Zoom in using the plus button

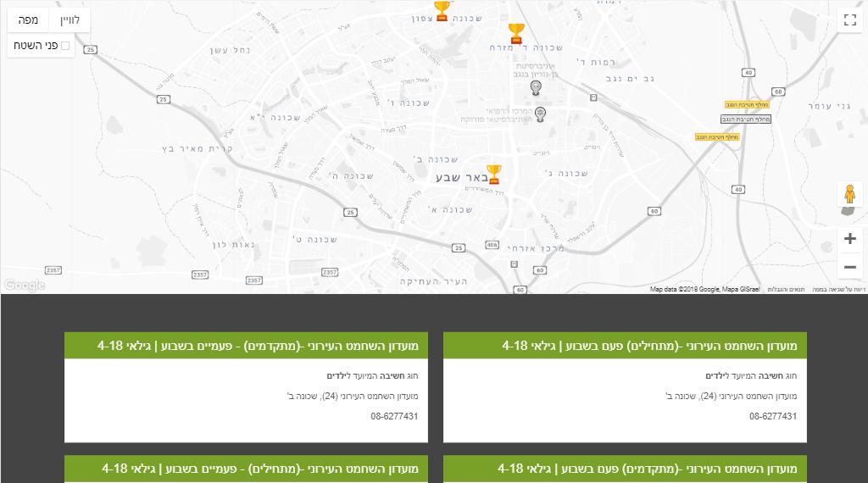click(849, 239)
